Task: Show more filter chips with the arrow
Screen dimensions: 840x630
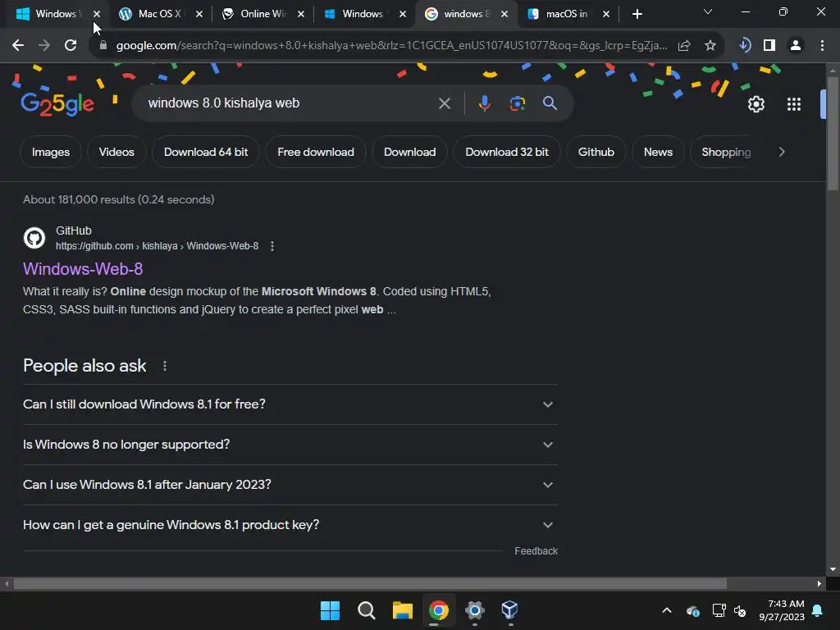Action: pos(782,152)
